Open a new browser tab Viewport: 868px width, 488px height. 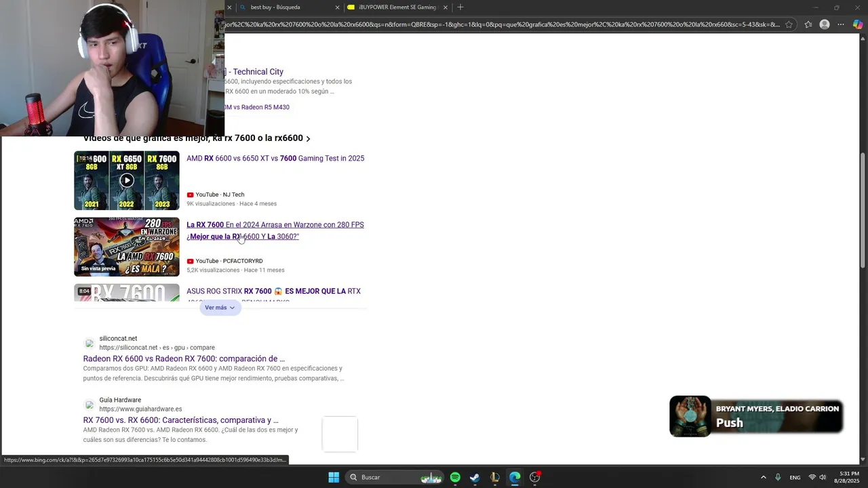(460, 7)
